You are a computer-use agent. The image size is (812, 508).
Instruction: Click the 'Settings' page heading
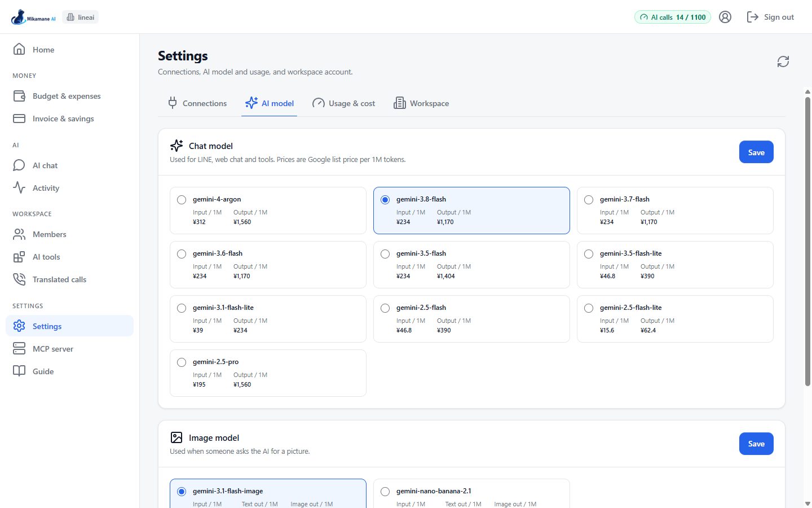[183, 56]
